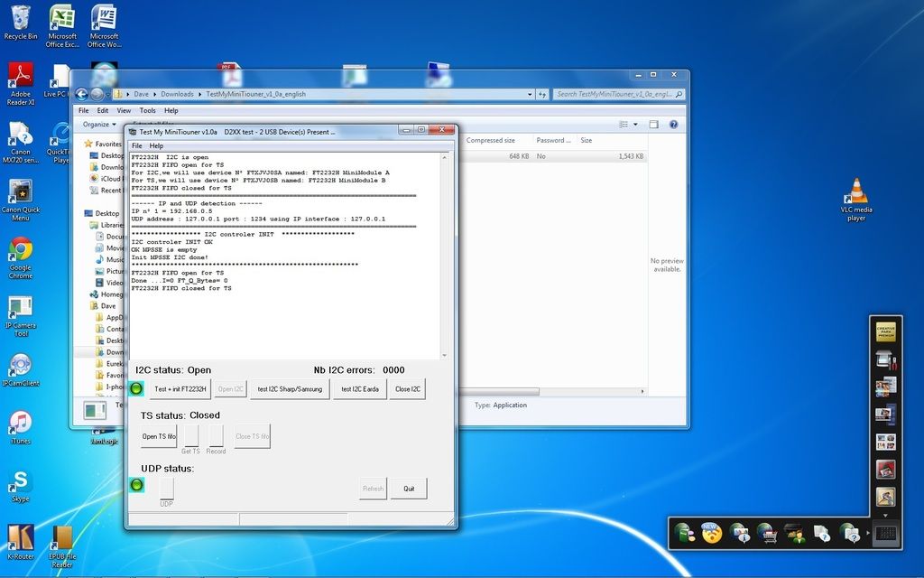This screenshot has width=924, height=578.
Task: Open Help menu in Test My MiniTiouner
Action: tap(156, 145)
